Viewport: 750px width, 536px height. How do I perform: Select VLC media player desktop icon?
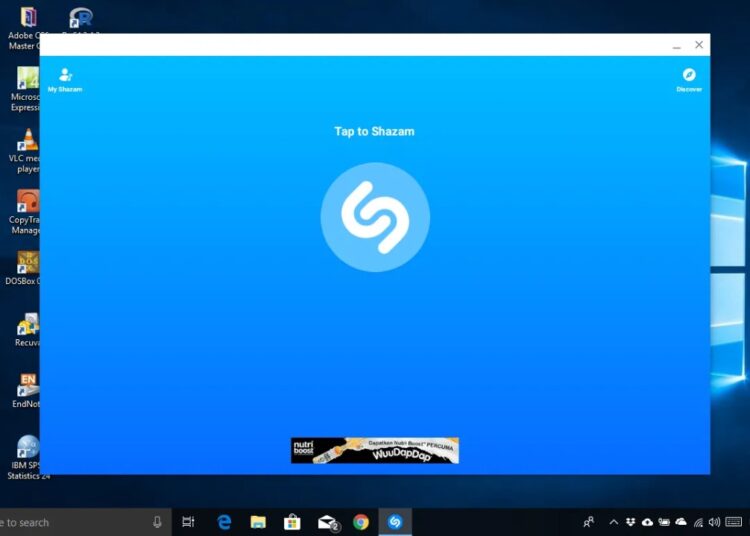pyautogui.click(x=26, y=151)
